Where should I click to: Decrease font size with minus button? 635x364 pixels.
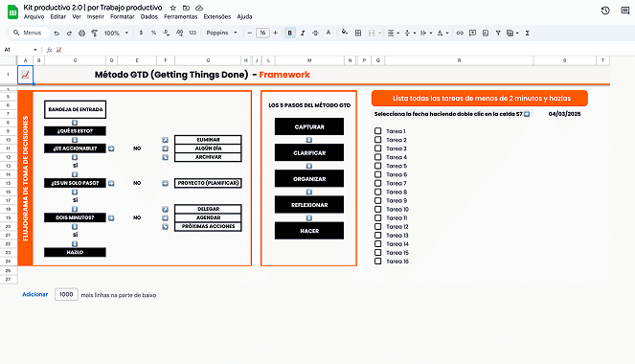click(249, 33)
